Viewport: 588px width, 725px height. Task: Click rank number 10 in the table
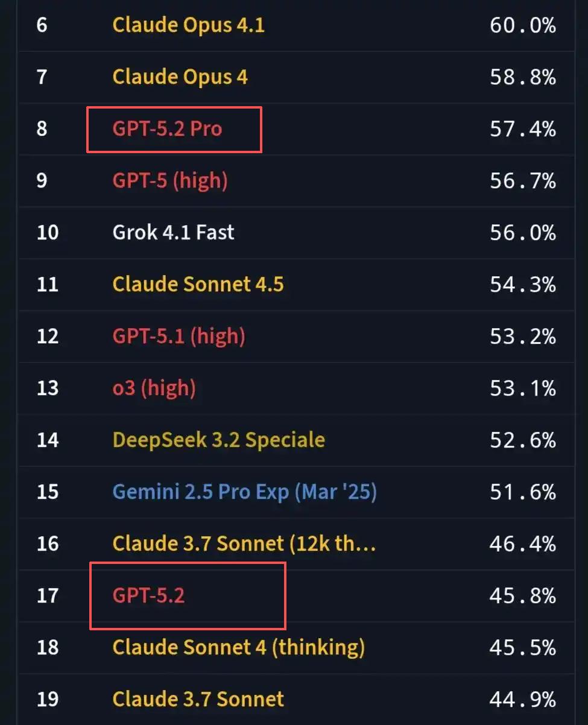click(48, 233)
